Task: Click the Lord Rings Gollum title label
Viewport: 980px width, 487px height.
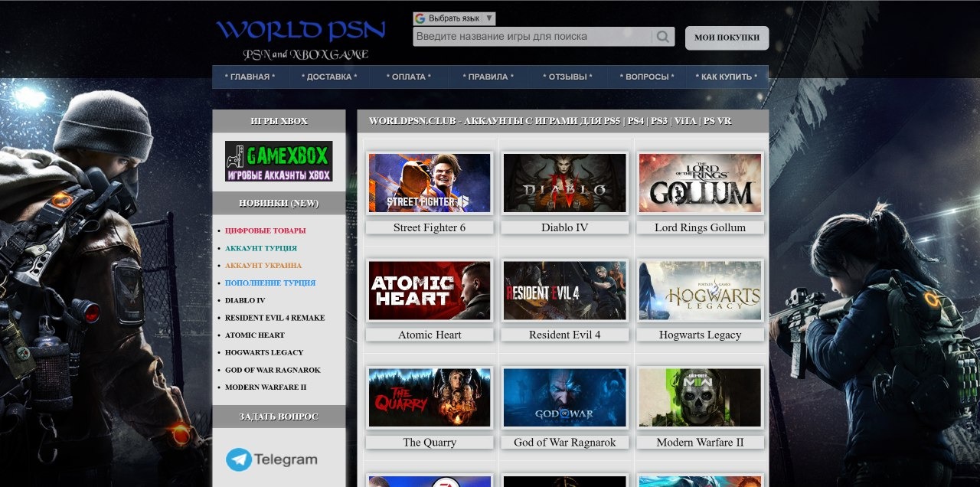Action: [x=701, y=227]
